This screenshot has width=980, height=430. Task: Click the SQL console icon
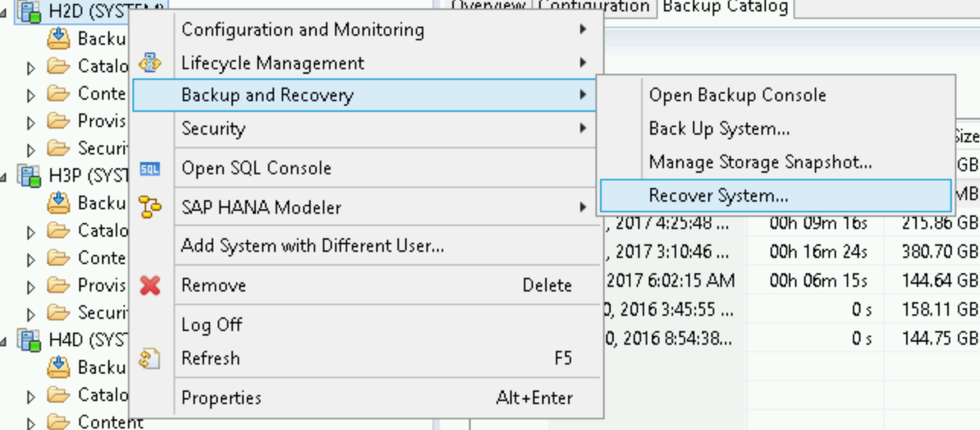tap(150, 169)
